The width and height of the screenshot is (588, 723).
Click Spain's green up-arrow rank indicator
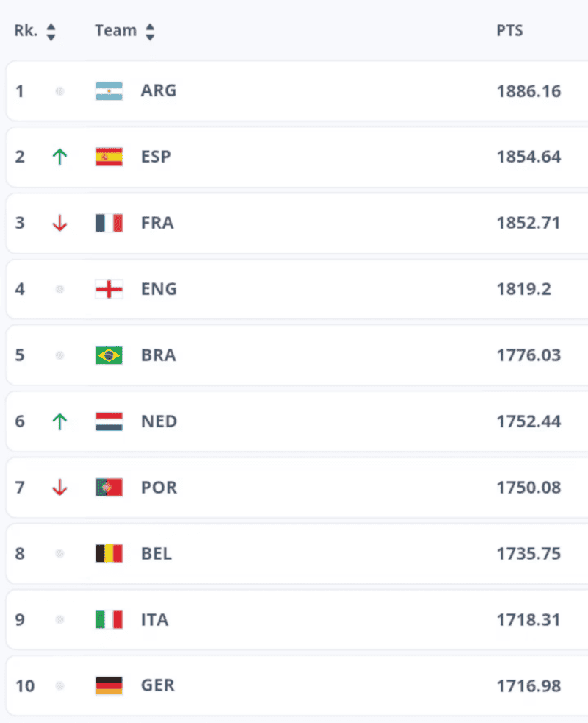click(60, 157)
